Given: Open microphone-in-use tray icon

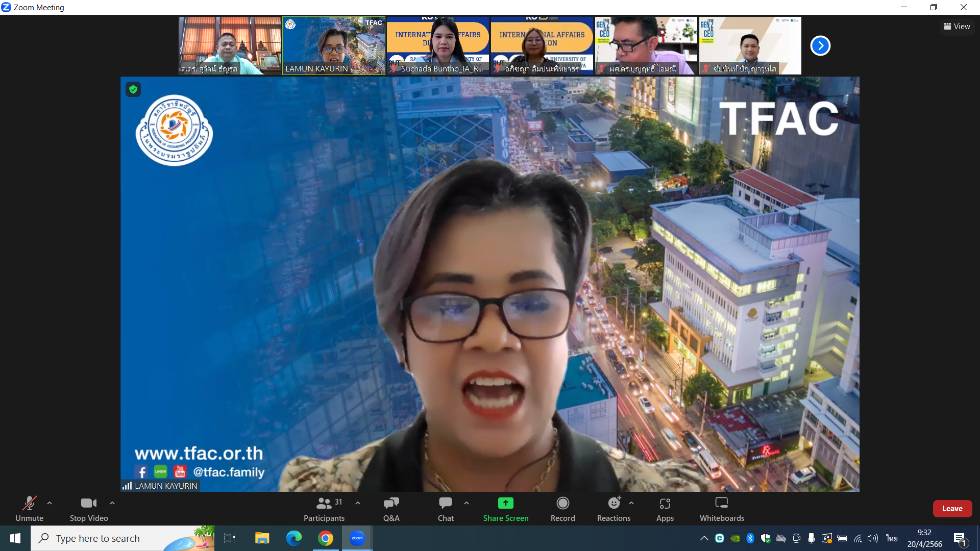Looking at the screenshot, I should pyautogui.click(x=812, y=538).
